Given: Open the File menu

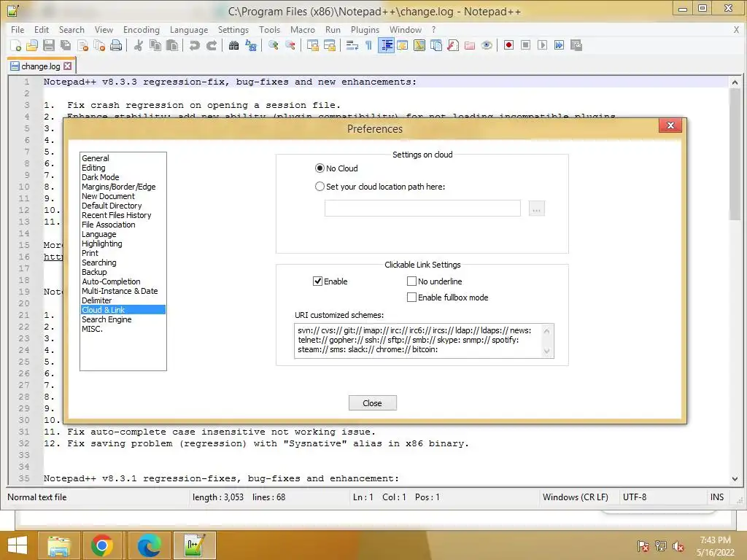Looking at the screenshot, I should (18, 29).
